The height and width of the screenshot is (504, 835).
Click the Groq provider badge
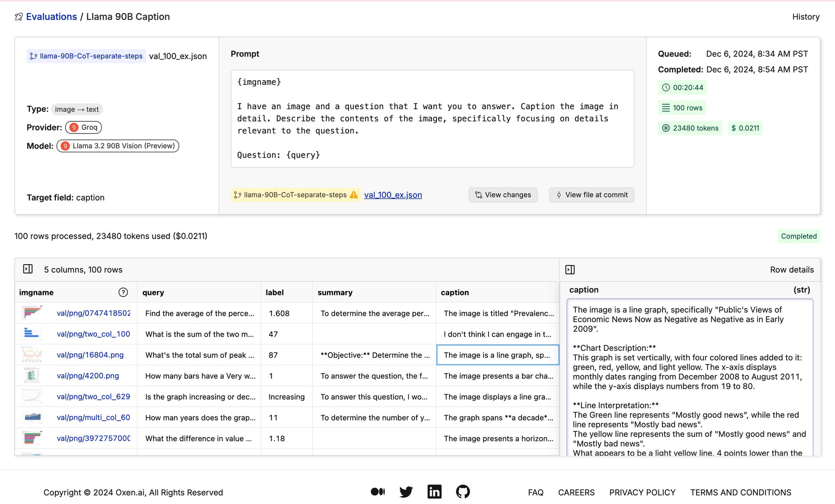pos(83,127)
